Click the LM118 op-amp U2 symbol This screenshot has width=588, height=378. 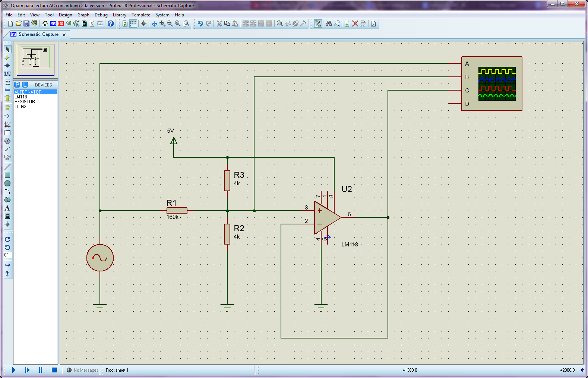point(327,218)
